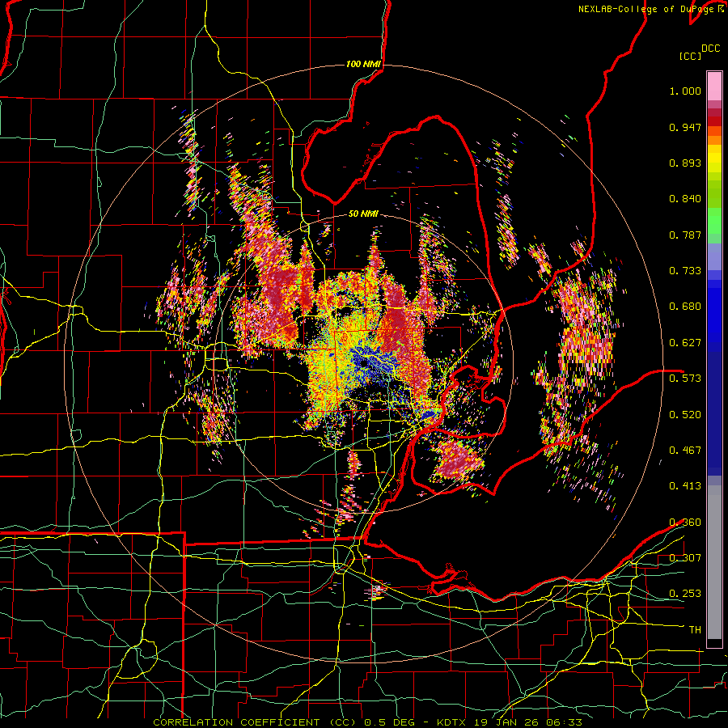The width and height of the screenshot is (728, 728).
Task: Click the [CC] units label
Action: (690, 56)
